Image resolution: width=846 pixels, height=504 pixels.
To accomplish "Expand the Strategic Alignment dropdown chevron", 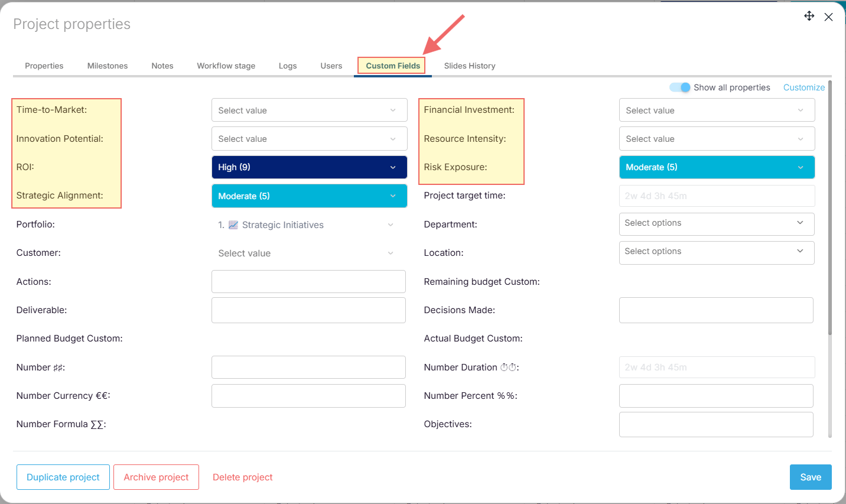I will (393, 196).
